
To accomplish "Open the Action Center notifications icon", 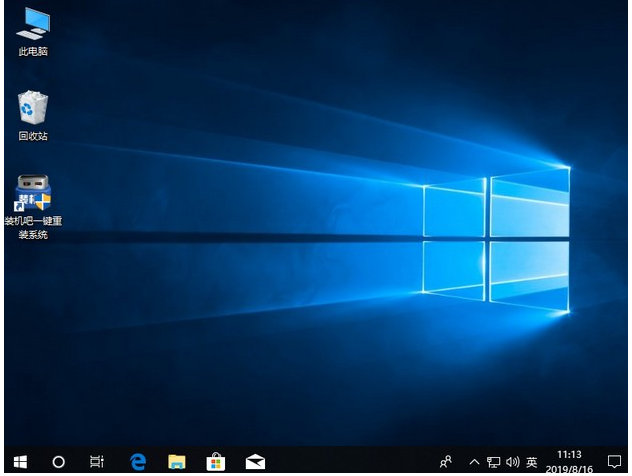I will 614,462.
